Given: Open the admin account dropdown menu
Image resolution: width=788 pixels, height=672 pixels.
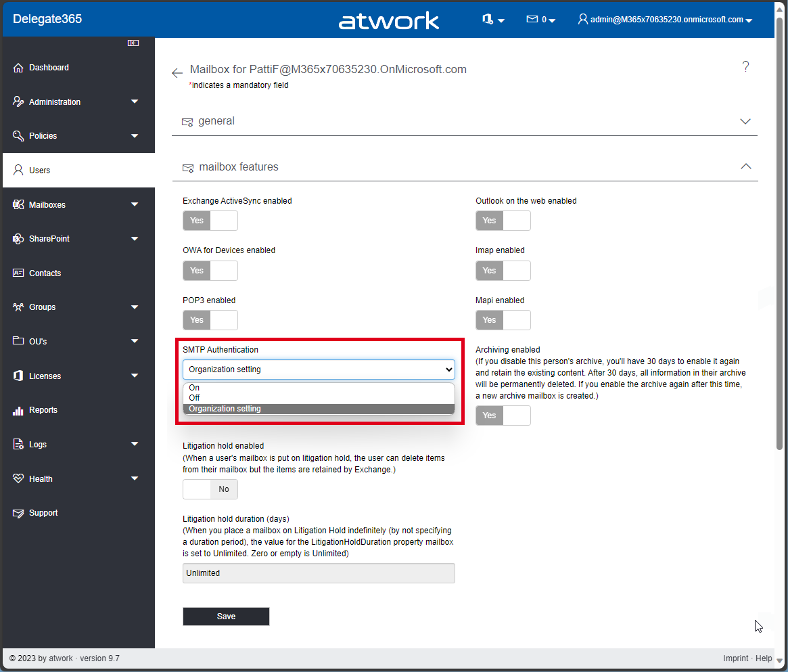Looking at the screenshot, I should [666, 20].
